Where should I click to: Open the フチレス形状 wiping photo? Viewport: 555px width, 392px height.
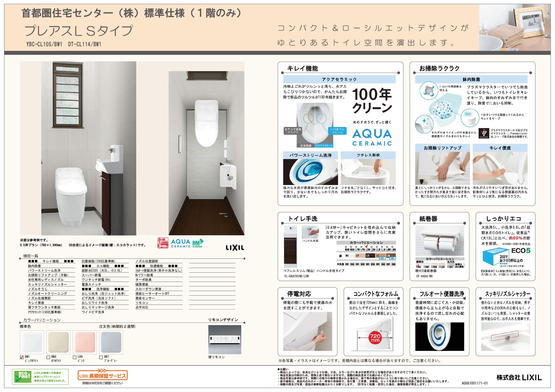pos(368,172)
